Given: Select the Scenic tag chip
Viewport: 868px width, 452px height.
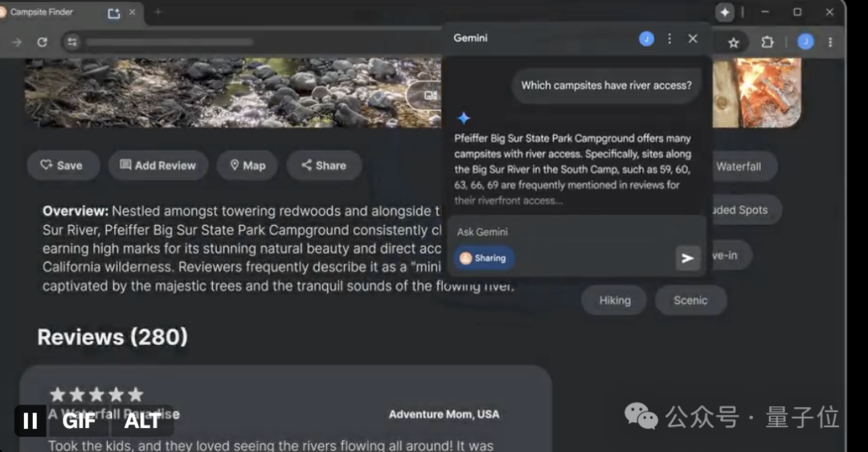Looking at the screenshot, I should point(690,300).
